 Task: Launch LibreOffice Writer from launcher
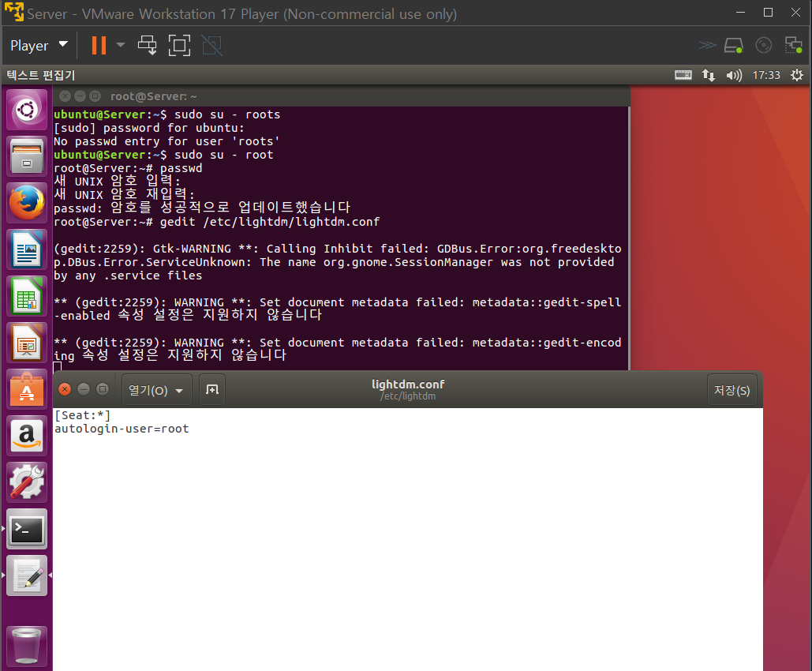pyautogui.click(x=26, y=249)
